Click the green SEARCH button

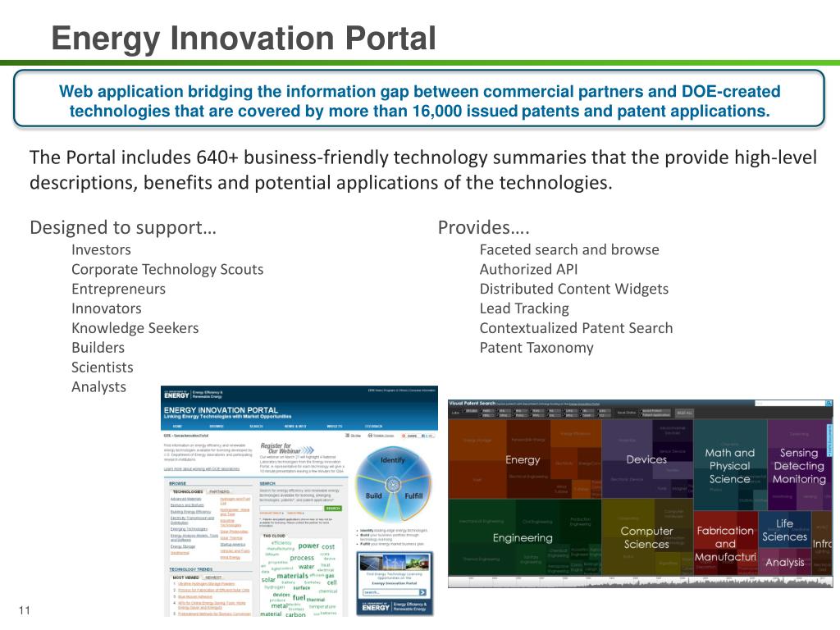pyautogui.click(x=333, y=509)
